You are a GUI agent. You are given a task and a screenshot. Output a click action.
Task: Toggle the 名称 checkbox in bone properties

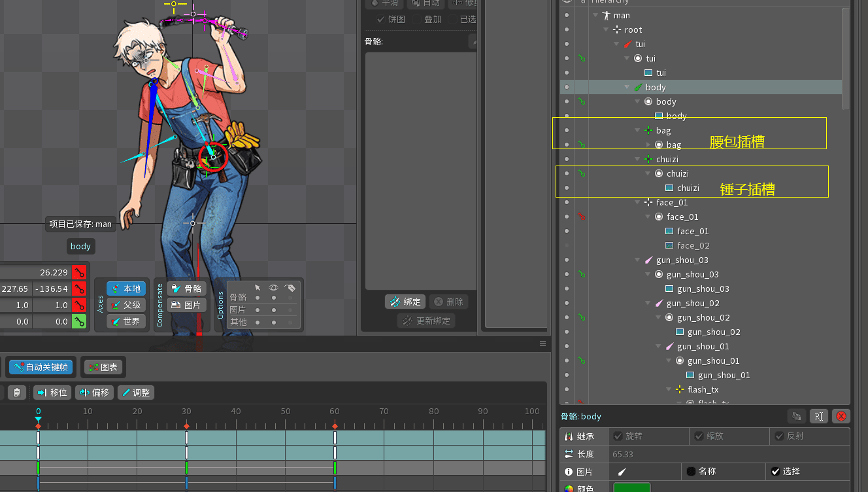tap(691, 471)
